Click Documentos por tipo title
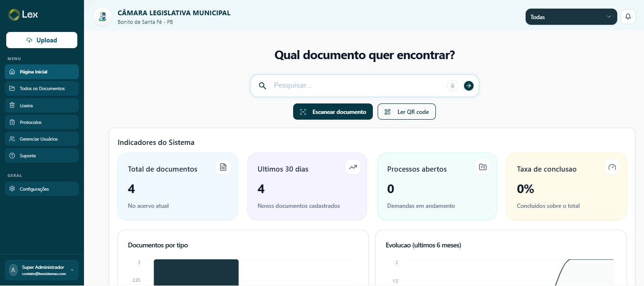644x286 pixels. pos(158,245)
